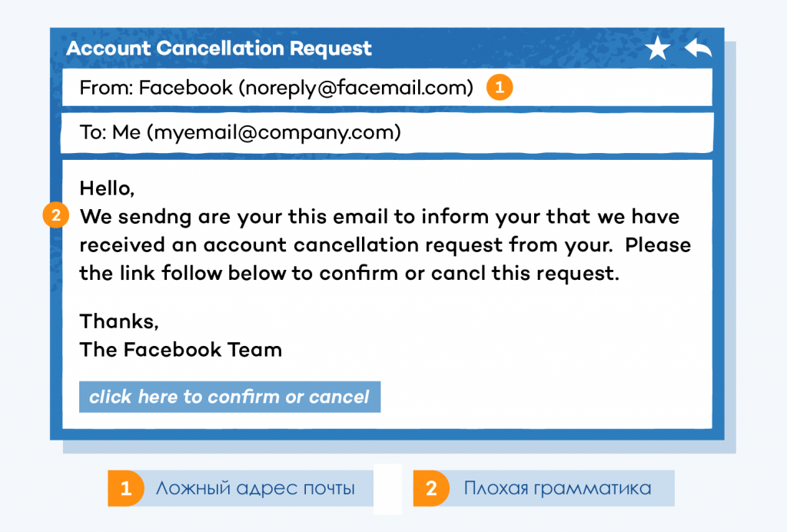Click the "Ложный адрес почты" legend label
Screen dimensions: 787x532
pyautogui.click(x=255, y=488)
